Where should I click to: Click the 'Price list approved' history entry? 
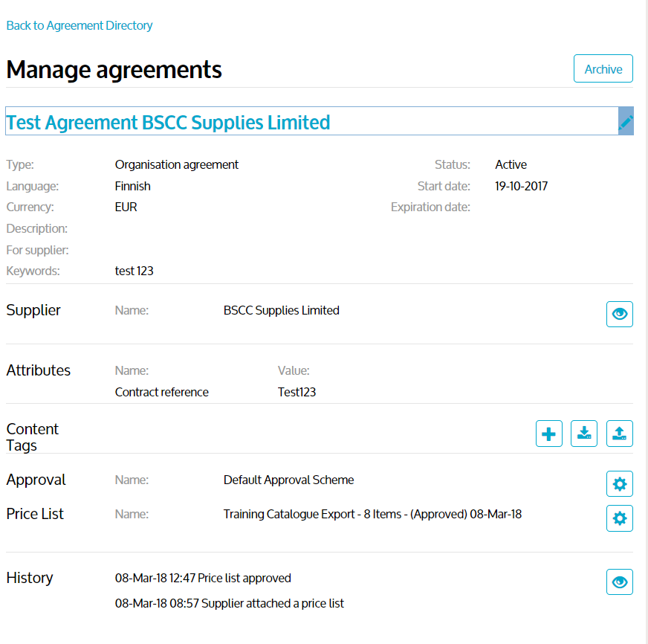click(x=203, y=578)
